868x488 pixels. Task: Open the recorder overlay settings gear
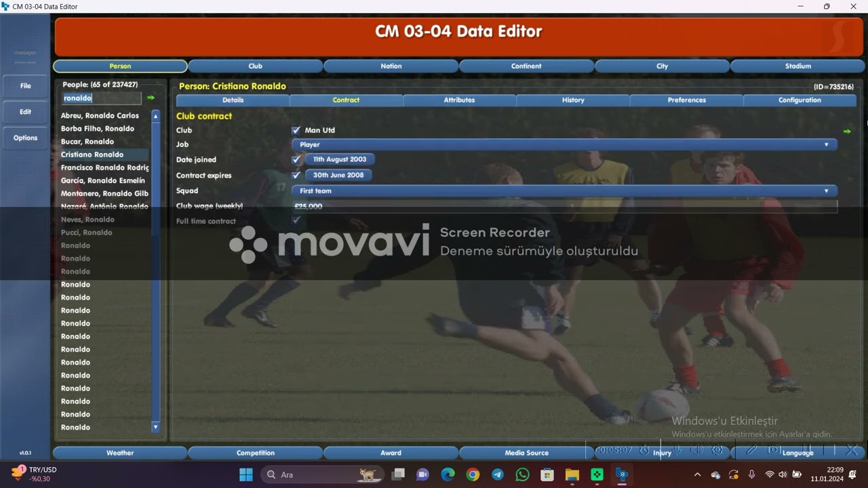pyautogui.click(x=717, y=450)
